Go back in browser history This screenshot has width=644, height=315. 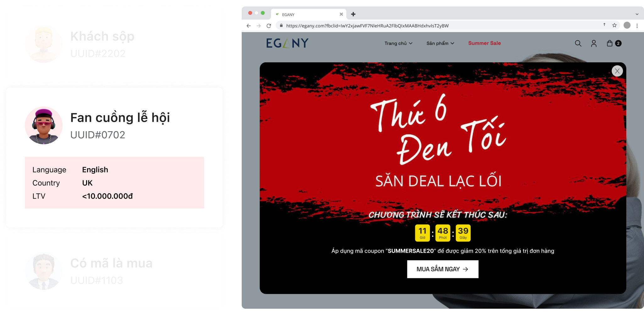tap(249, 26)
